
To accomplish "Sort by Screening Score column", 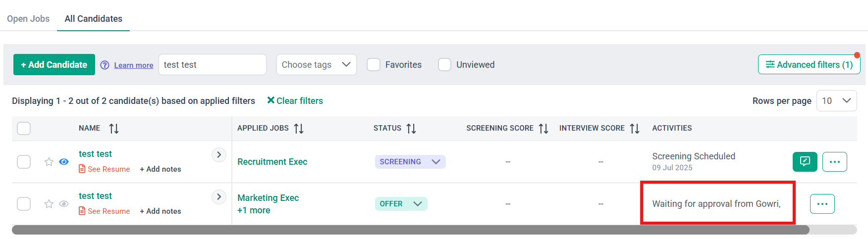I will pyautogui.click(x=543, y=129).
